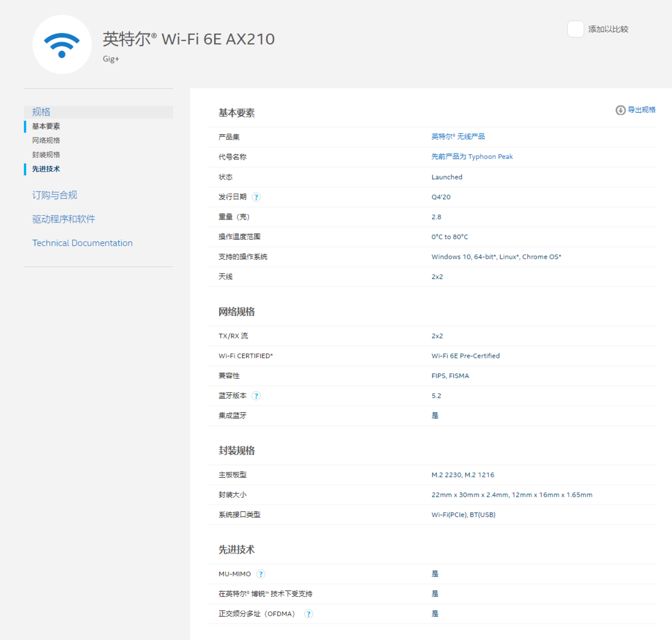Tick the 添加以比较 checkbox
Screen dimensions: 672x640
pos(575,29)
